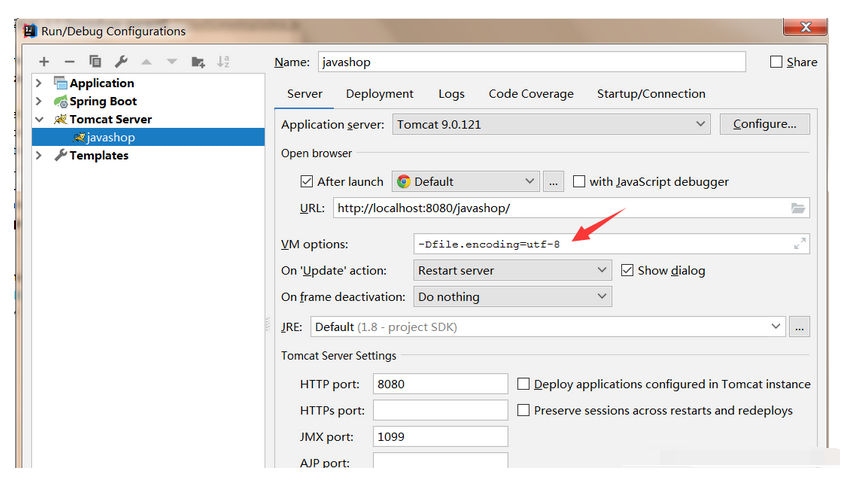Viewport: 846px width, 487px height.
Task: Move configuration up arrow
Action: pyautogui.click(x=146, y=62)
